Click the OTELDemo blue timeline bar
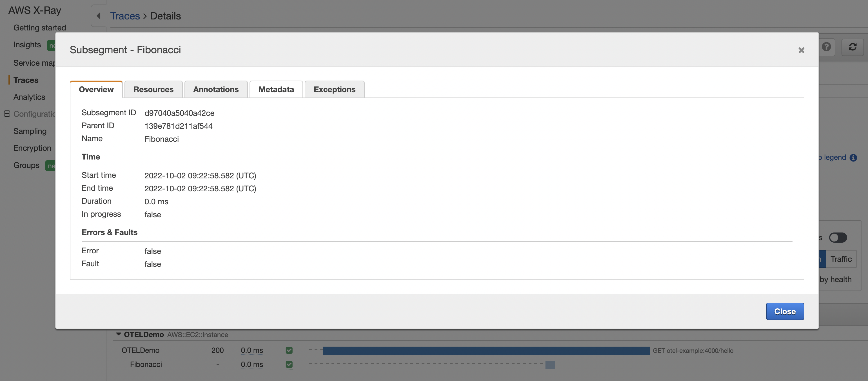Image resolution: width=868 pixels, height=381 pixels. pyautogui.click(x=486, y=351)
